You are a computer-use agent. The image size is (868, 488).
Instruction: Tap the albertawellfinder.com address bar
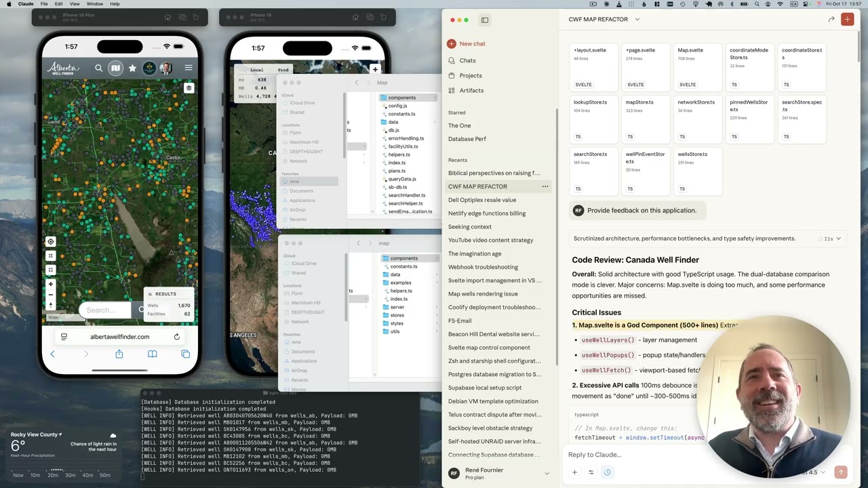tap(119, 337)
